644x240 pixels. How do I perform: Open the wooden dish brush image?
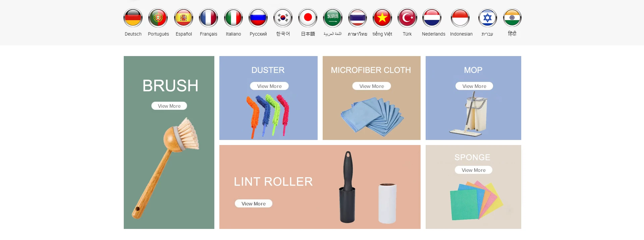click(x=166, y=168)
